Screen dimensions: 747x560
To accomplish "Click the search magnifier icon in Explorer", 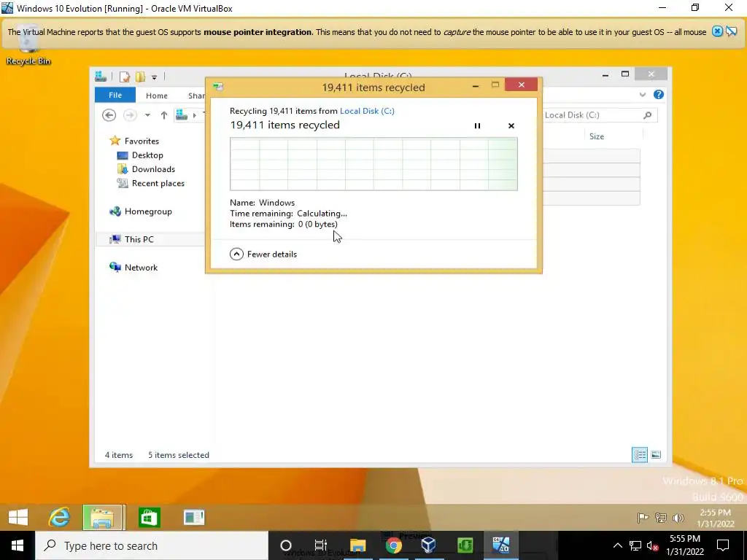I will click(x=648, y=115).
